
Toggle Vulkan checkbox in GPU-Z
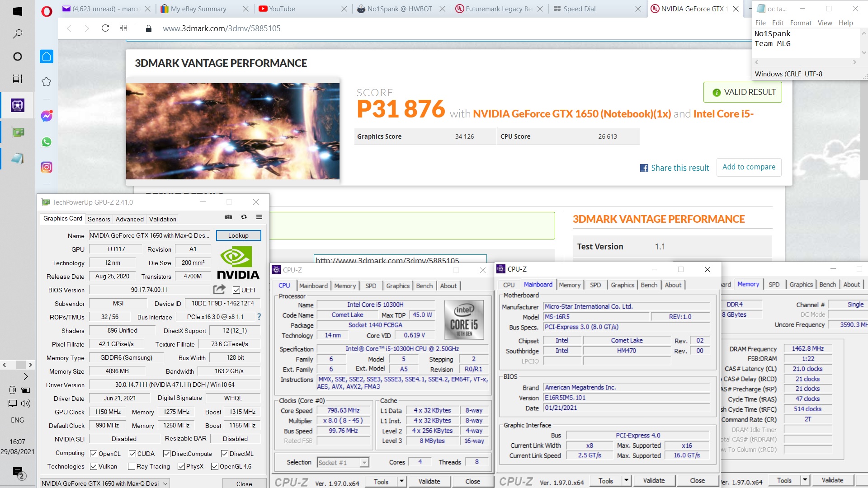pyautogui.click(x=94, y=466)
